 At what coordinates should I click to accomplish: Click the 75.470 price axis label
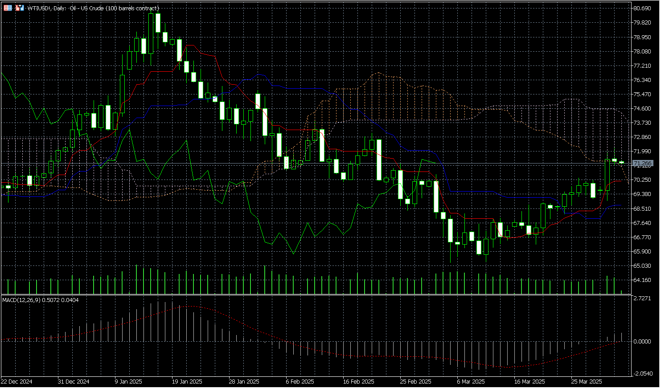642,94
